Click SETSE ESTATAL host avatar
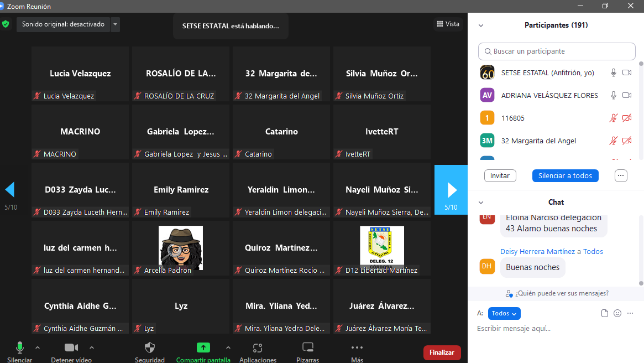644x363 pixels. click(487, 72)
